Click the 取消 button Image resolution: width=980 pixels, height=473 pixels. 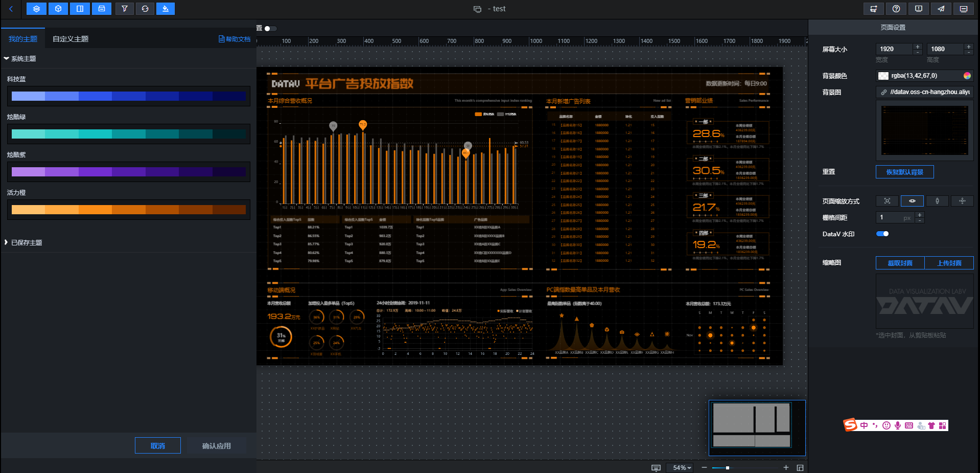(x=158, y=445)
